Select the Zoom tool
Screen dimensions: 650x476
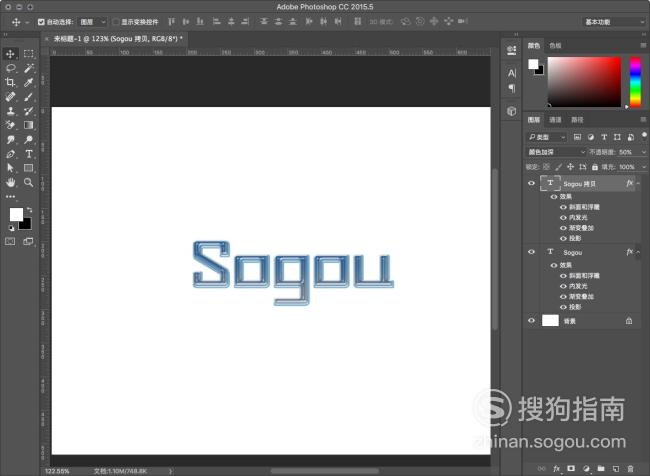[x=29, y=182]
